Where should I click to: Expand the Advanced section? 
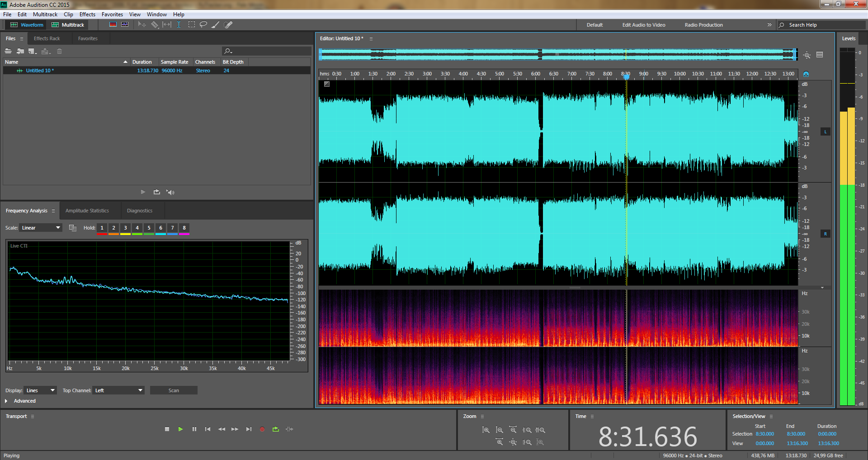pos(6,401)
